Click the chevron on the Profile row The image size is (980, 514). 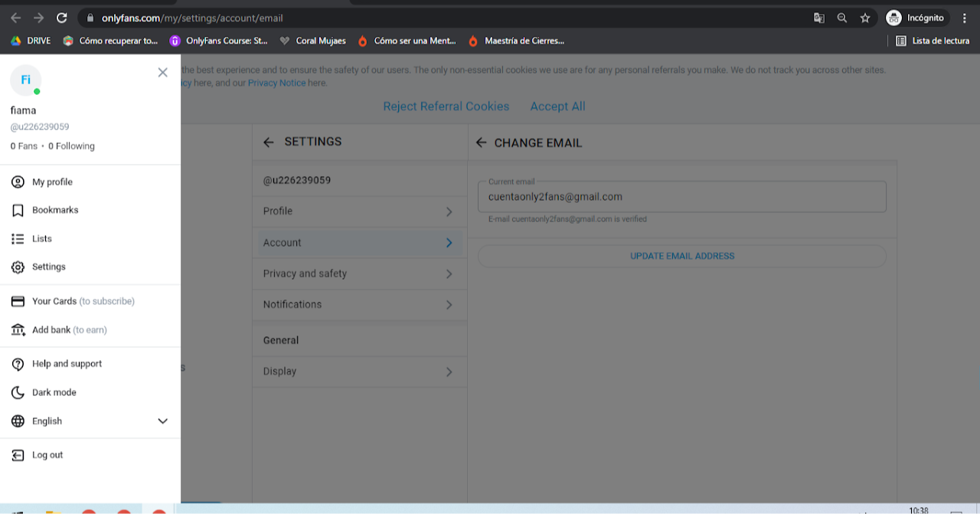point(449,211)
